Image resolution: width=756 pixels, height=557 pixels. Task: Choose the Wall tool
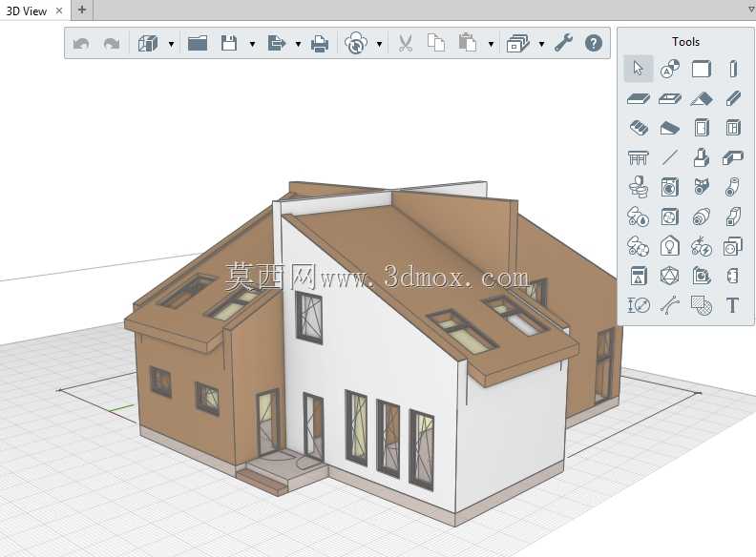pos(702,69)
